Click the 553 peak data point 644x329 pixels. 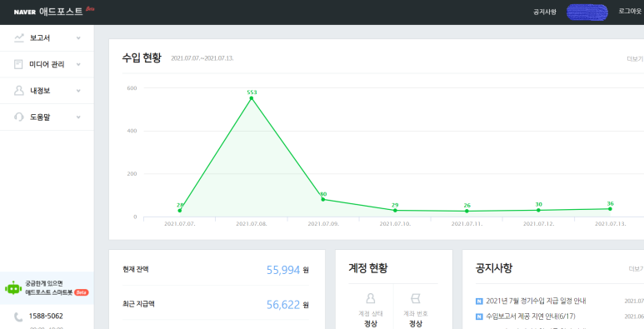pyautogui.click(x=252, y=97)
